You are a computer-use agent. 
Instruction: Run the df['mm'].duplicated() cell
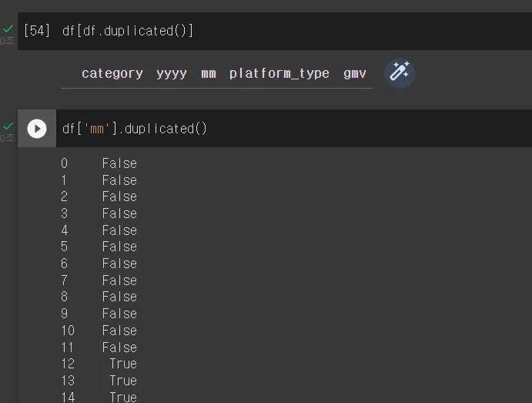coord(37,129)
